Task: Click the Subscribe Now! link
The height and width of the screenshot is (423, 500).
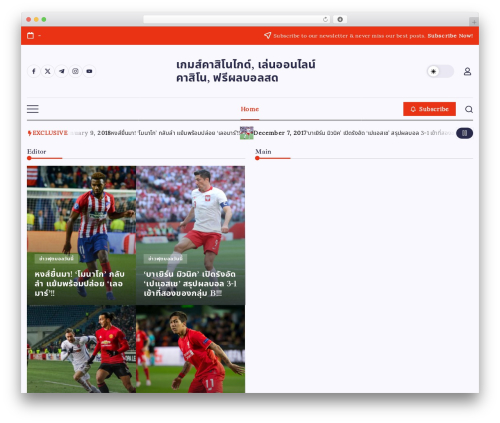Action: (450, 36)
